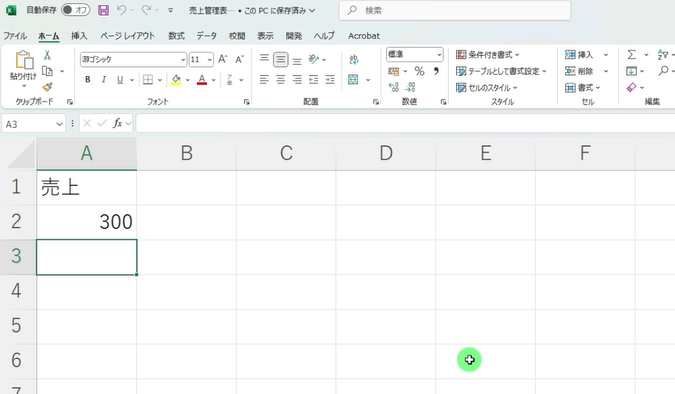Apply yellow fill color bucket

[176, 80]
